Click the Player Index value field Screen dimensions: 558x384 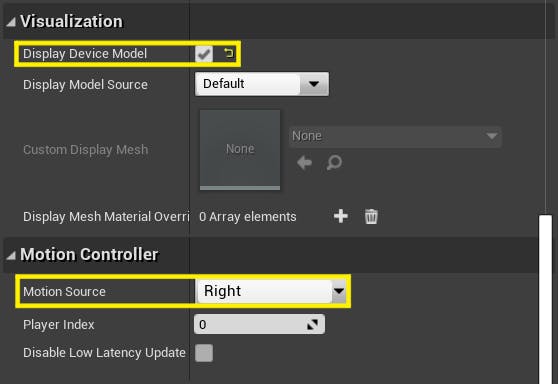tap(259, 324)
